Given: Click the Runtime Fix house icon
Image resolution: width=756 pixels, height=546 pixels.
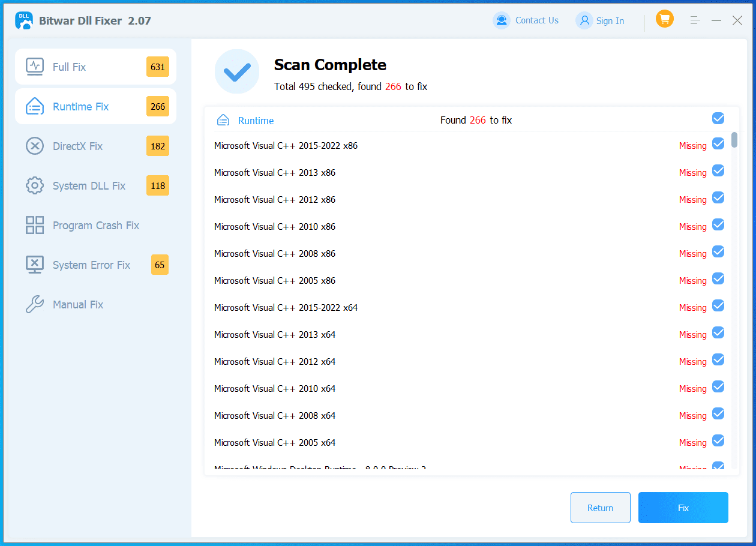Looking at the screenshot, I should coord(35,106).
